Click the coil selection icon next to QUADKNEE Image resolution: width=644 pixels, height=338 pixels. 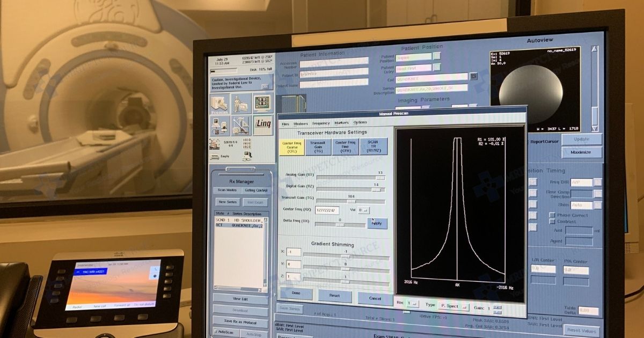click(473, 77)
